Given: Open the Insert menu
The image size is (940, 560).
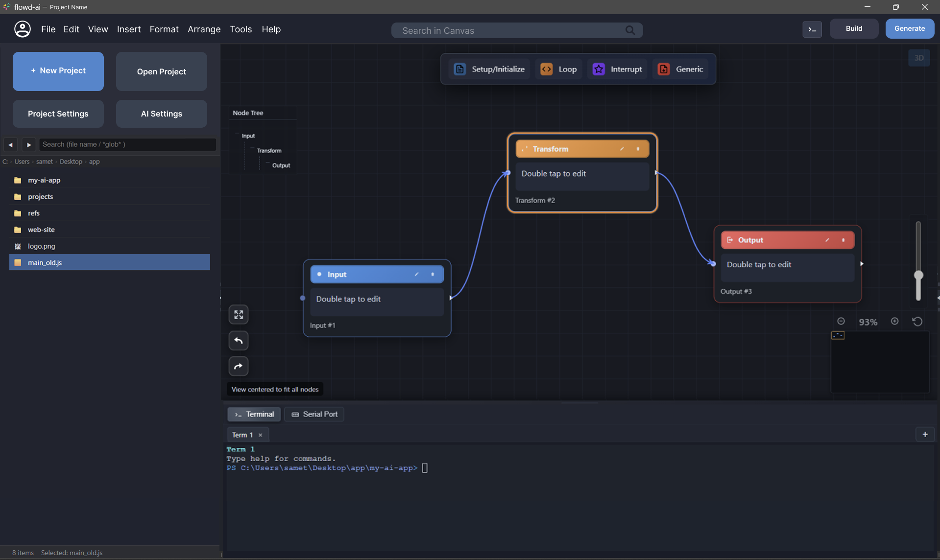Looking at the screenshot, I should [129, 29].
